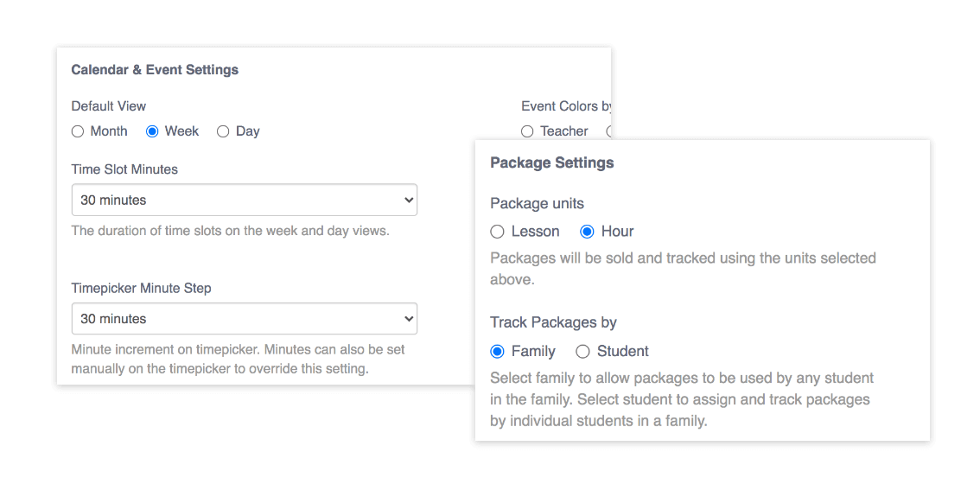Viewport: 980px width, 484px height.
Task: Click the minute increment timepicker help text
Action: [238, 360]
